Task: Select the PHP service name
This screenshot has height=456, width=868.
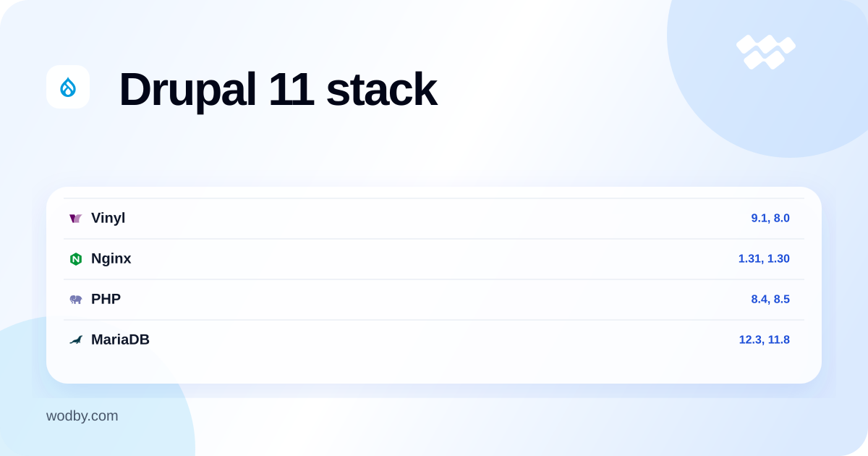Action: tap(106, 299)
